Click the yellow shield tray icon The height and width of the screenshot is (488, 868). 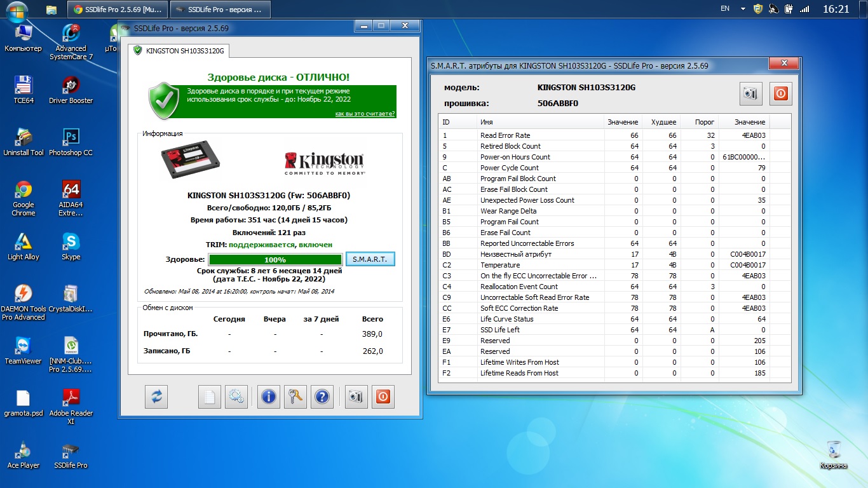pyautogui.click(x=757, y=9)
